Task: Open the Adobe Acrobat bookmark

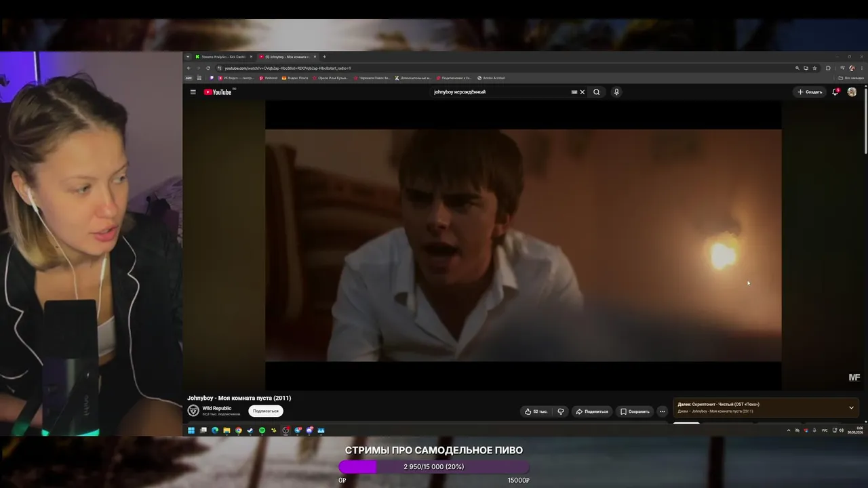Action: [x=491, y=78]
